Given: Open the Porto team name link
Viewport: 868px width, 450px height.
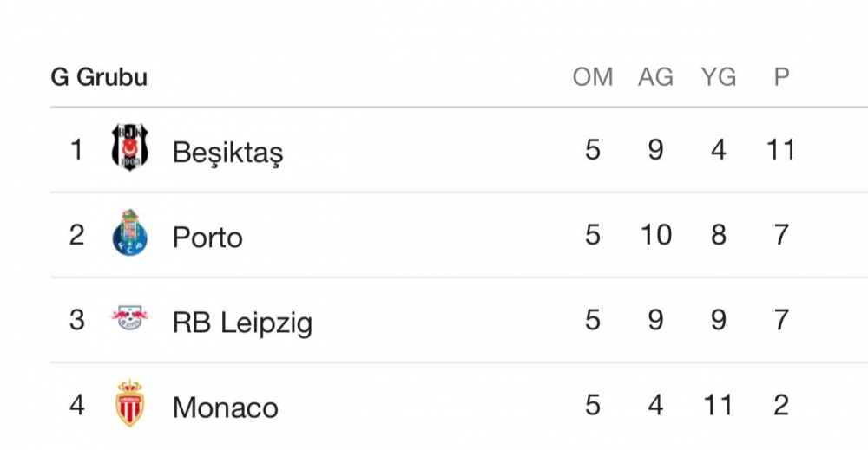Looking at the screenshot, I should pos(207,236).
